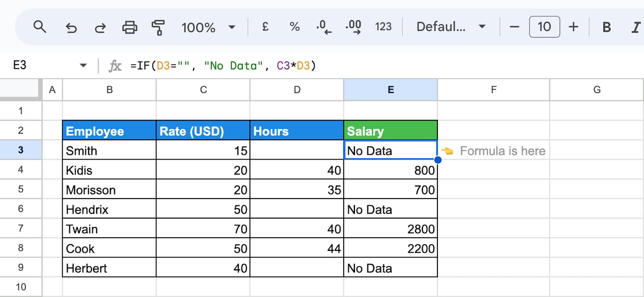Viewport: 644px width, 297px height.
Task: Format the cell as percent
Action: tap(295, 27)
